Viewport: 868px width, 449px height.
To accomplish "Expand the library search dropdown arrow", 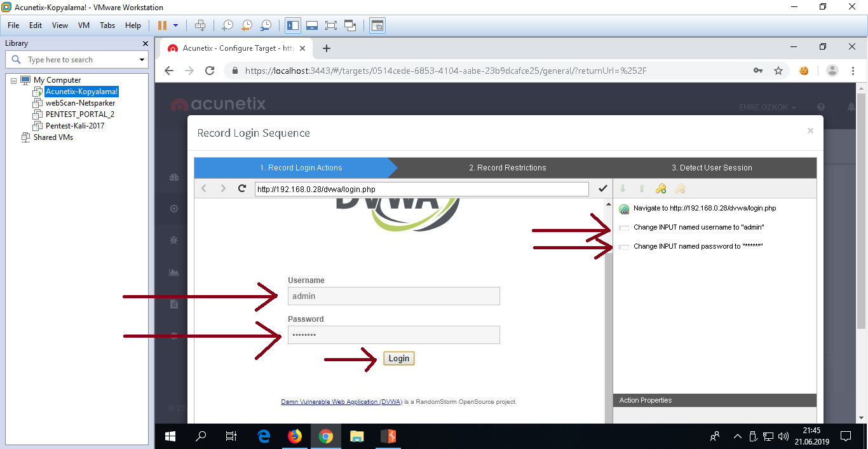I will coord(142,60).
